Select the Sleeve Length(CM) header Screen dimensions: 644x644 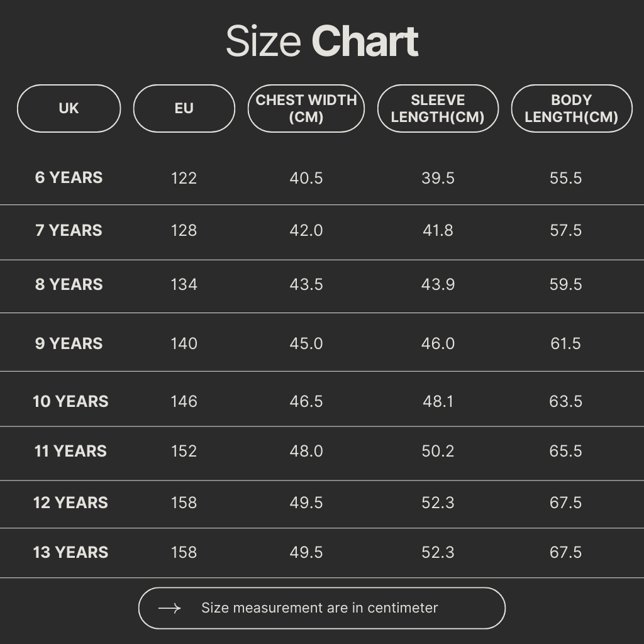438,108
